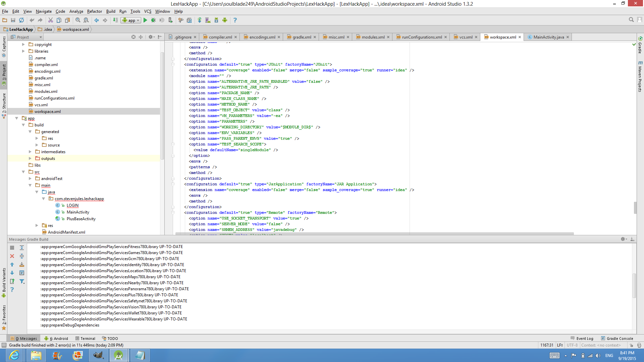Click the Debug app bug icon

(x=153, y=20)
